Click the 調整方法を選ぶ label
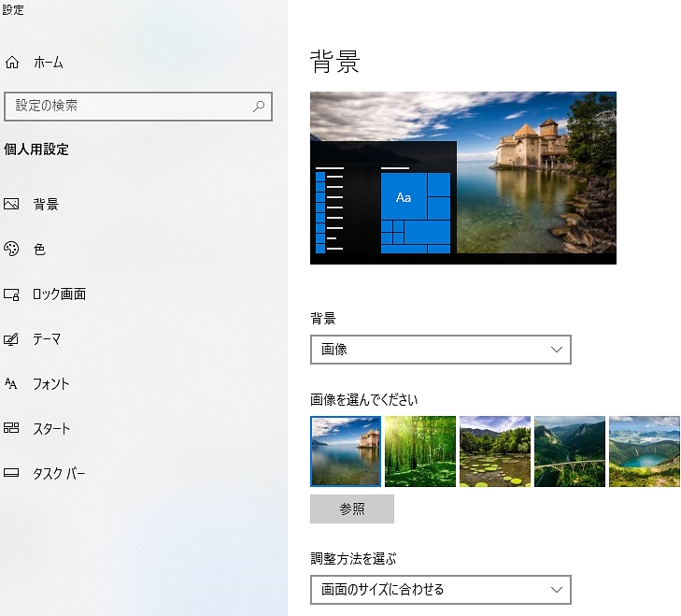This screenshot has height=616, width=681. 353,558
